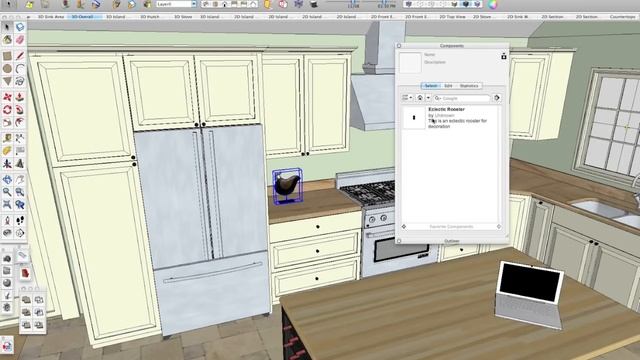Click the forward arrow in Components footer
The width and height of the screenshot is (640, 360).
coord(499,227)
